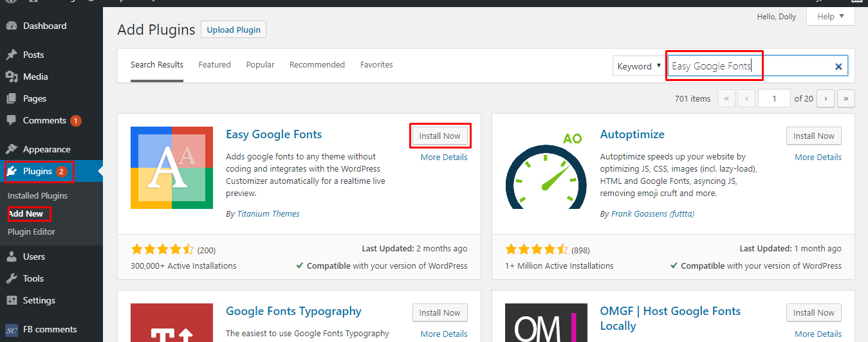
Task: Click the OMGF plugin black thumbnail
Action: [x=546, y=323]
